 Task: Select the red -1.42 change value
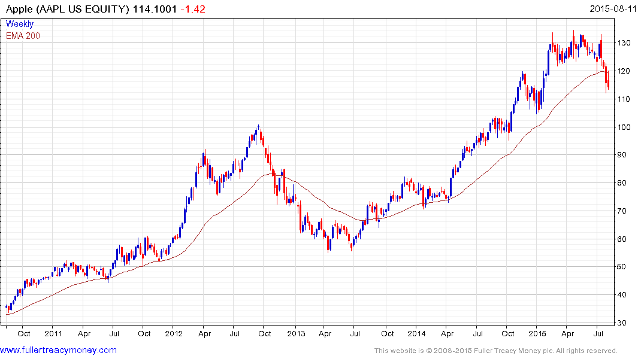193,9
